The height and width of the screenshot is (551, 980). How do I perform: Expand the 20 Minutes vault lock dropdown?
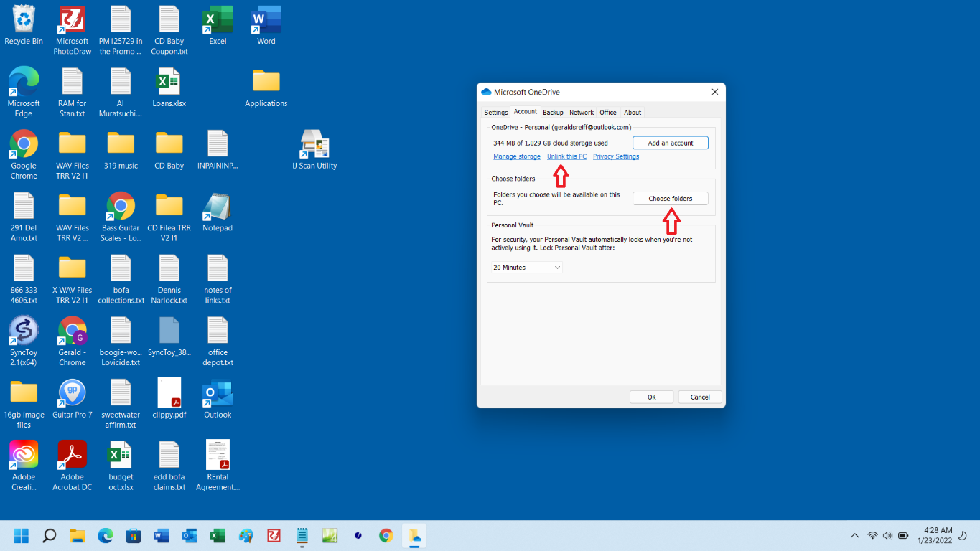(527, 268)
